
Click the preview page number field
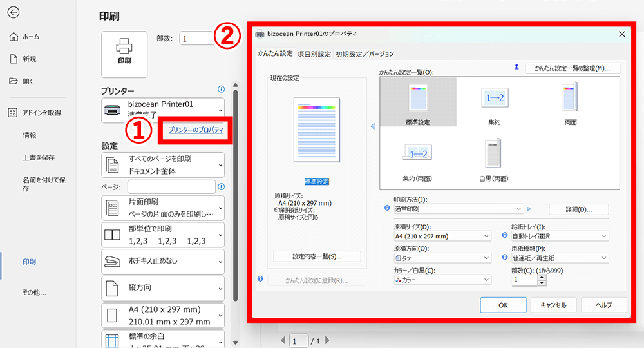[x=299, y=341]
